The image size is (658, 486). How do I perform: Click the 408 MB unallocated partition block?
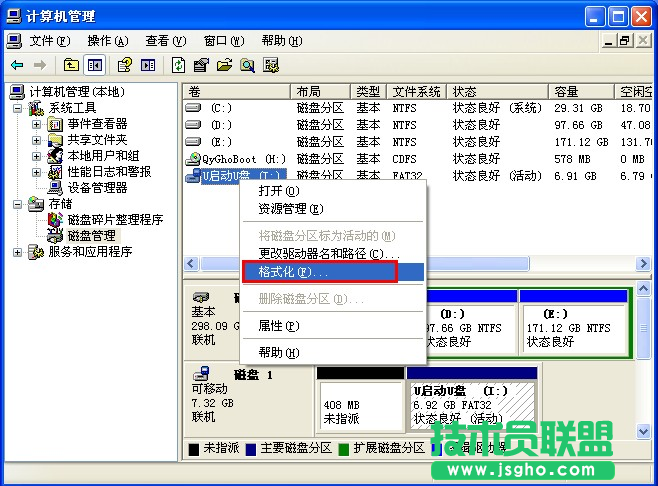(358, 404)
